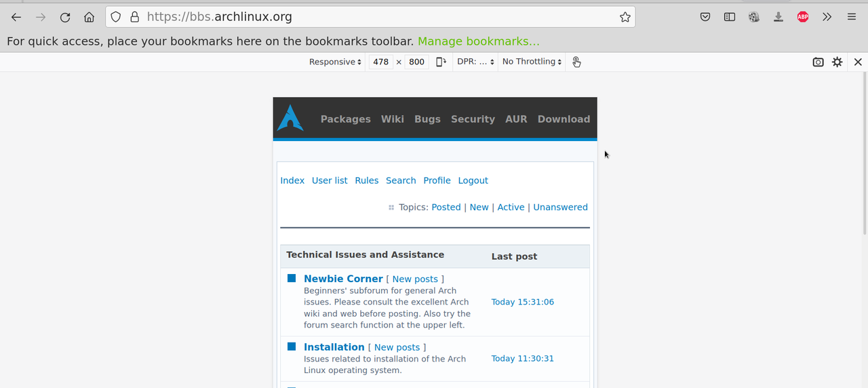View New posts in Newbie Corner
868x388 pixels.
tap(415, 279)
